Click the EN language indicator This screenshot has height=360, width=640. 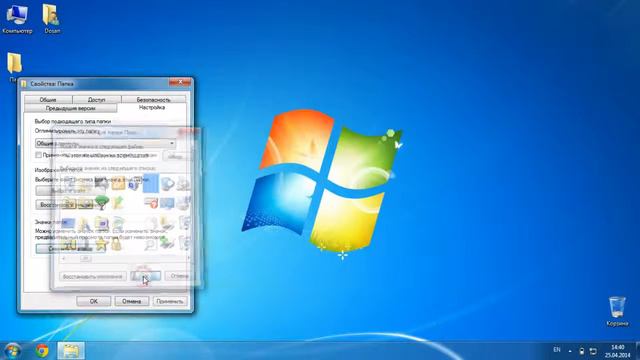[x=557, y=350]
